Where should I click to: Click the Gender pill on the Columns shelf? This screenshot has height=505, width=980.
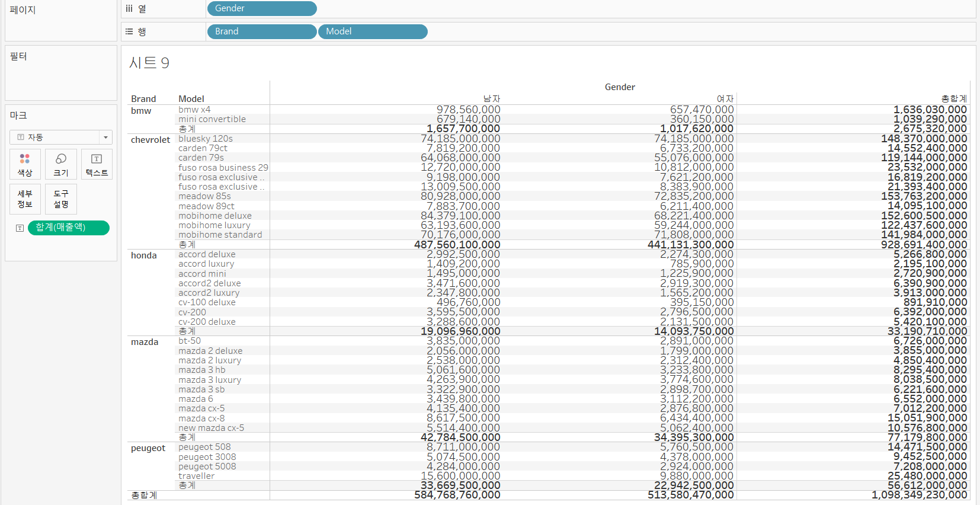[x=261, y=8]
